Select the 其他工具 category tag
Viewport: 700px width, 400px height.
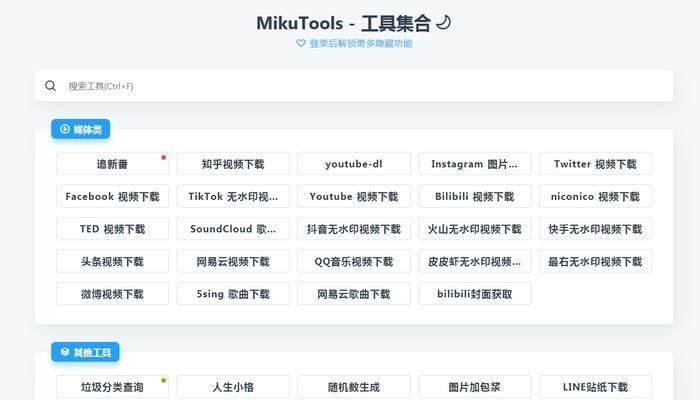[x=85, y=352]
